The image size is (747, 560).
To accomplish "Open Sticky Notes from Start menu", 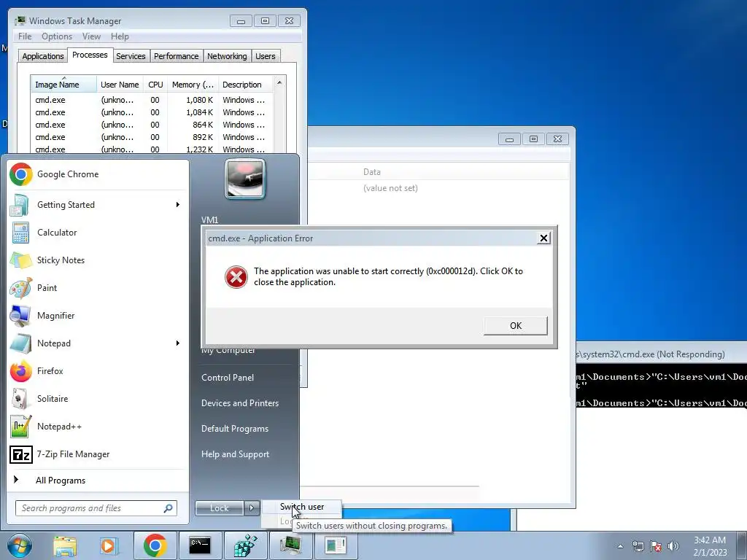I will tap(98, 260).
